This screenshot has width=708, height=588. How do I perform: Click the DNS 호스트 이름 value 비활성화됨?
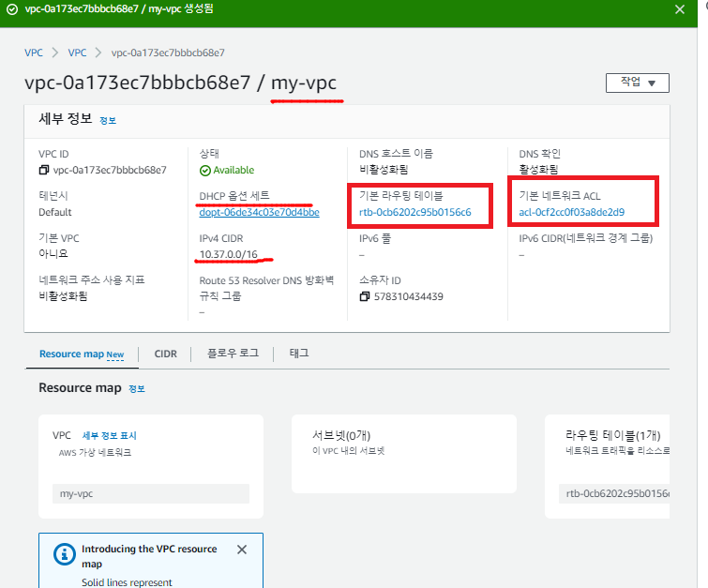click(384, 170)
